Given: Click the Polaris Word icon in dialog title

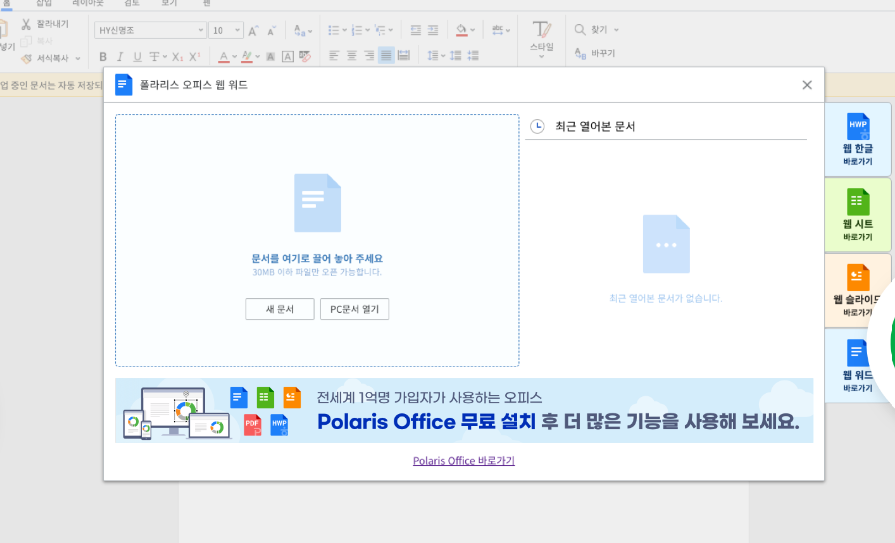Looking at the screenshot, I should click(x=123, y=85).
